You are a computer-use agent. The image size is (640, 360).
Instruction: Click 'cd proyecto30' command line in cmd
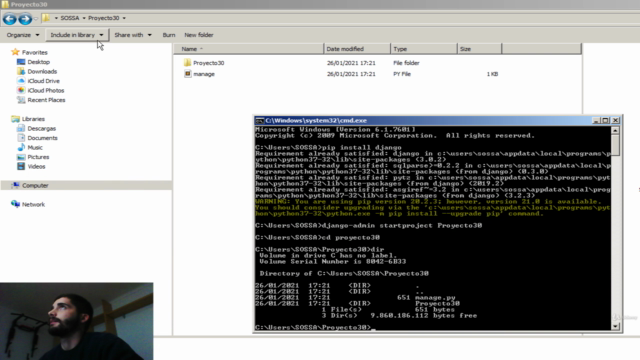318,237
